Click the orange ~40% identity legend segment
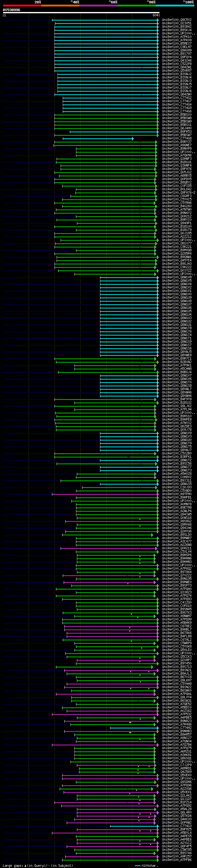This screenshot has width=197, height=868. (x=60, y=6)
